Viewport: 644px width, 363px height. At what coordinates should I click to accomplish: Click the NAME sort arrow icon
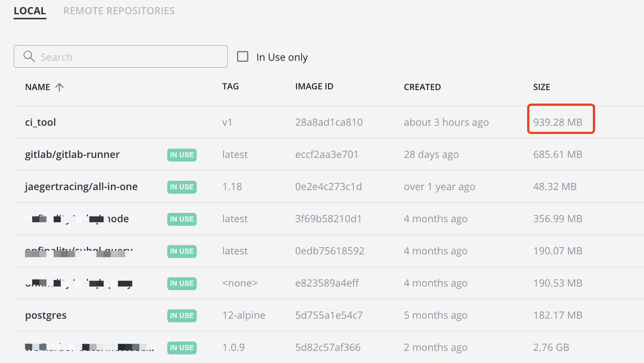pyautogui.click(x=59, y=87)
